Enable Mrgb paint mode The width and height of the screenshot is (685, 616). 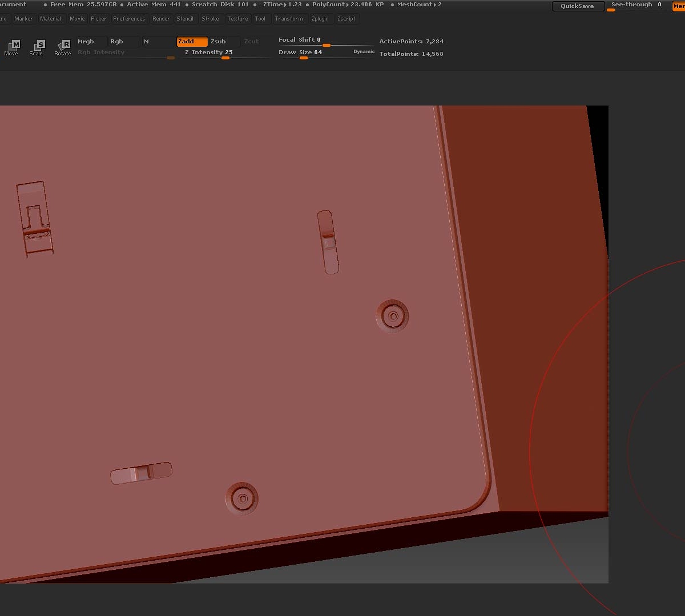pyautogui.click(x=91, y=42)
